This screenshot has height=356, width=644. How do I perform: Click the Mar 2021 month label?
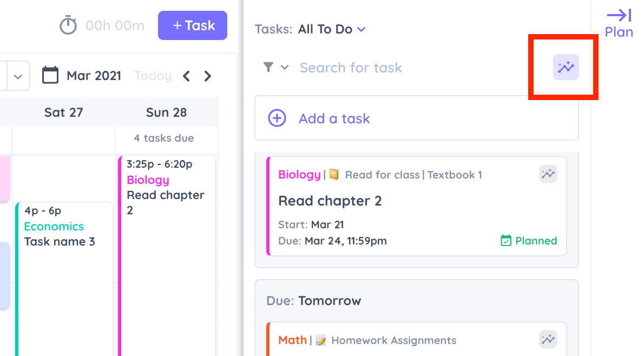[x=94, y=76]
